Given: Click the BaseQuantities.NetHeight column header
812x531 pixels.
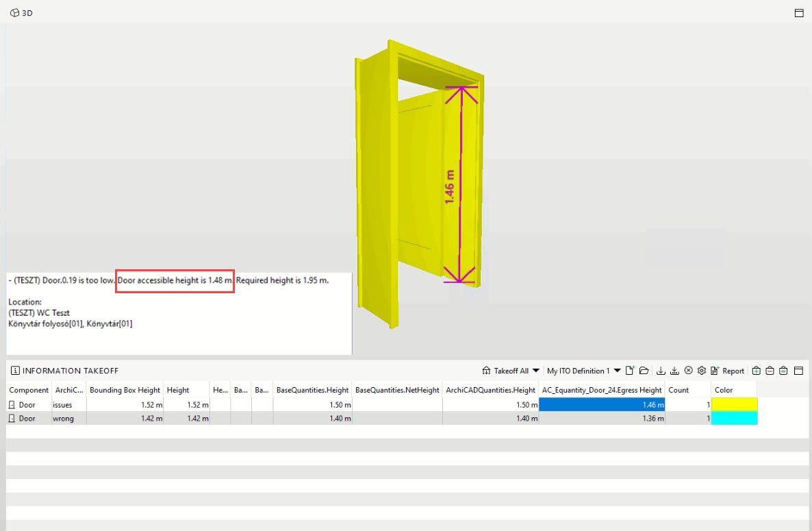Looking at the screenshot, I should point(397,390).
